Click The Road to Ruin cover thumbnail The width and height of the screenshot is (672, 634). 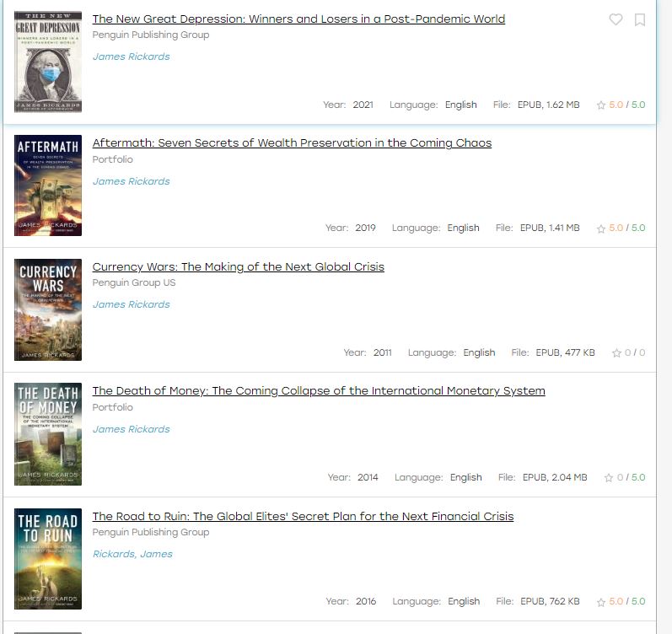48,559
